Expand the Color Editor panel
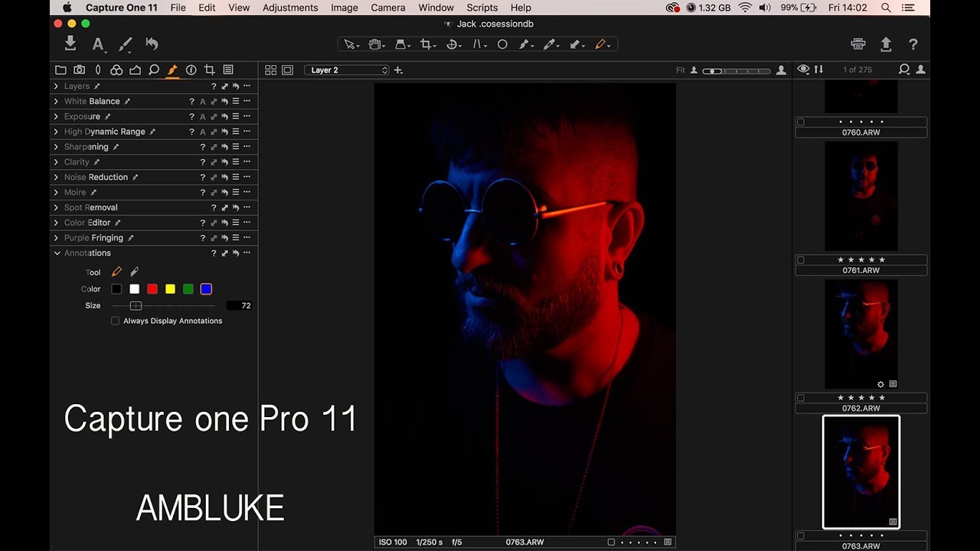 56,223
